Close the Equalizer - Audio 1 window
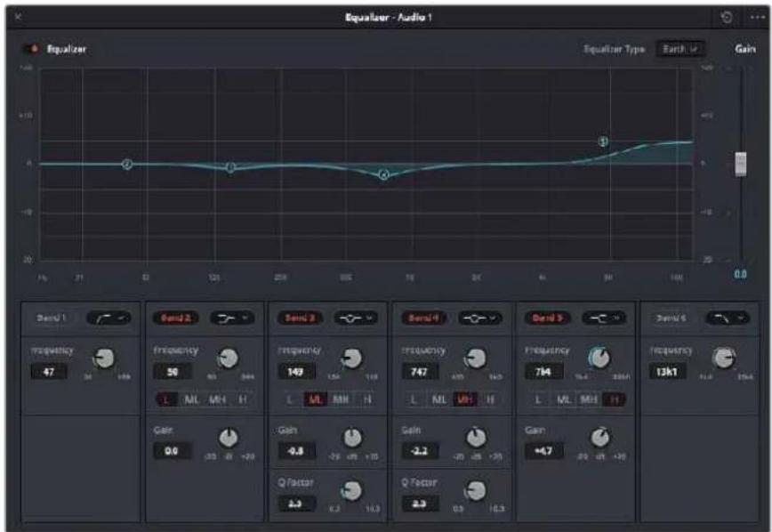 coord(18,17)
